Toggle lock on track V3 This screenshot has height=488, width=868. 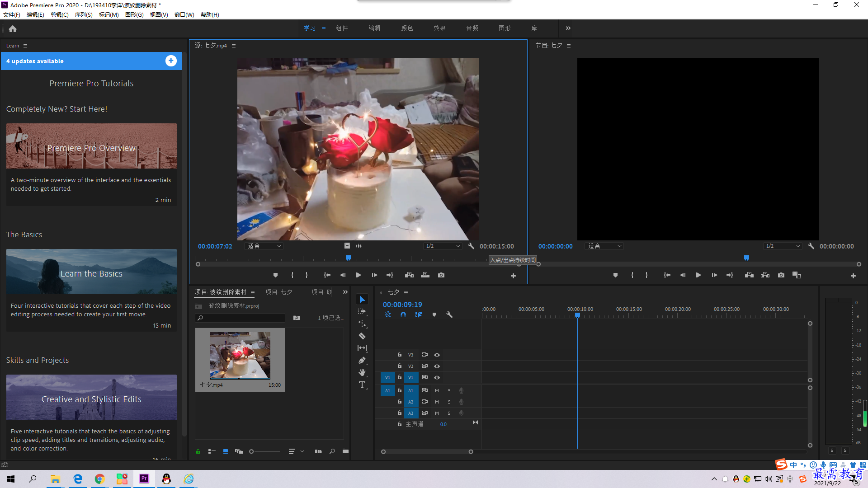(400, 355)
